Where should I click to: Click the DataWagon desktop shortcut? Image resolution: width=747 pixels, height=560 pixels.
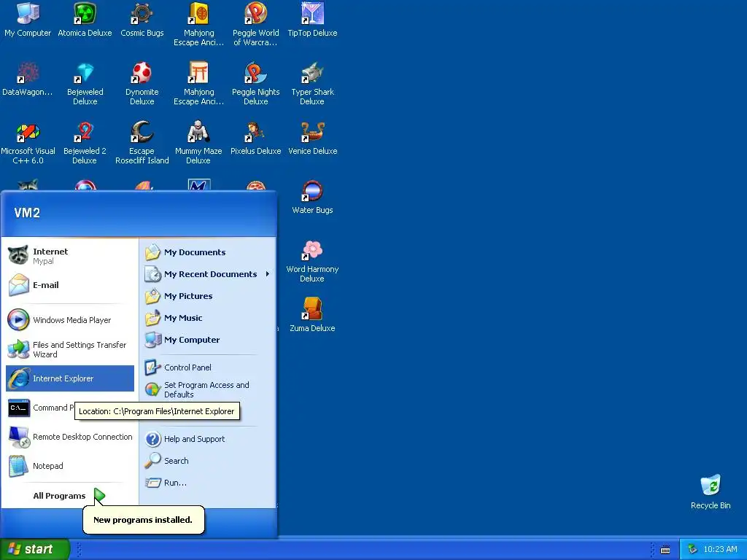(28, 79)
